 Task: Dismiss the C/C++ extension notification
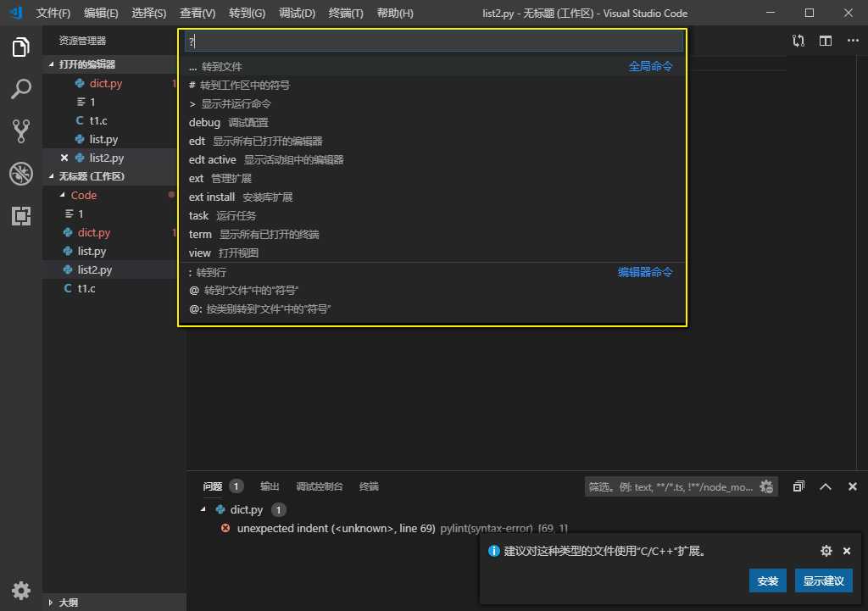[x=847, y=551]
